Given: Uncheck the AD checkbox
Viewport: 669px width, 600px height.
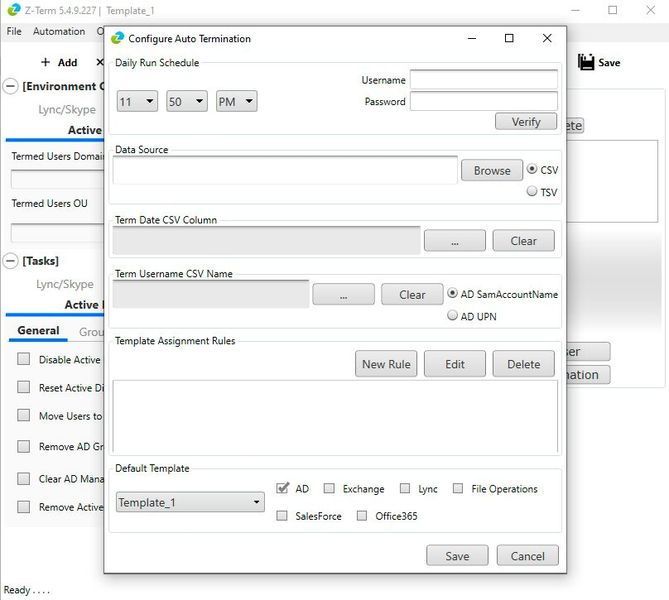Looking at the screenshot, I should 282,488.
